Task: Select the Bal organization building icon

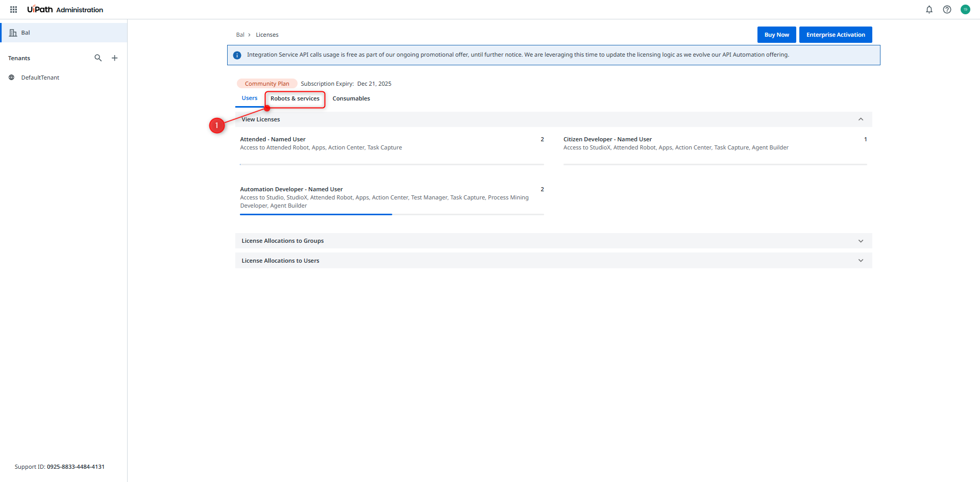Action: point(13,33)
